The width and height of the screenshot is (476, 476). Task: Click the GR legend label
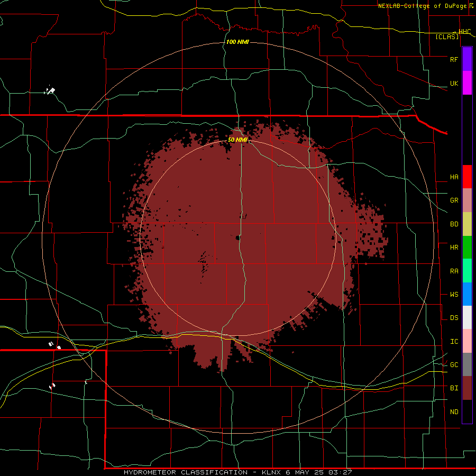click(454, 200)
